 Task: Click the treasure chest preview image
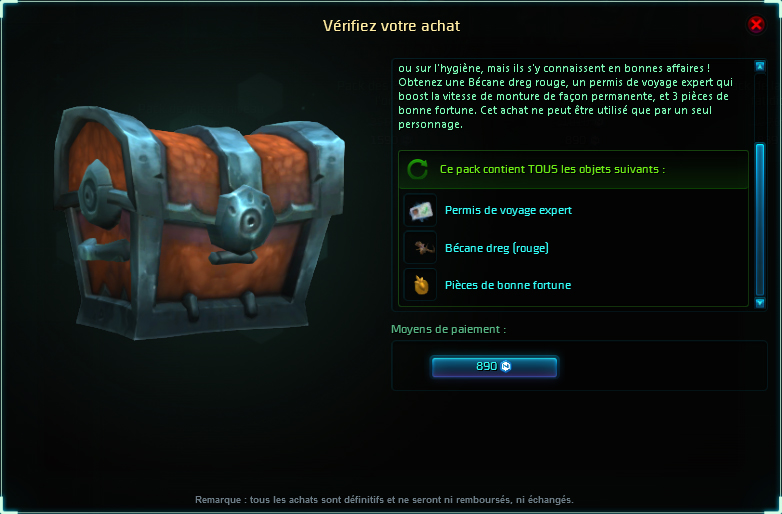pyautogui.click(x=199, y=223)
